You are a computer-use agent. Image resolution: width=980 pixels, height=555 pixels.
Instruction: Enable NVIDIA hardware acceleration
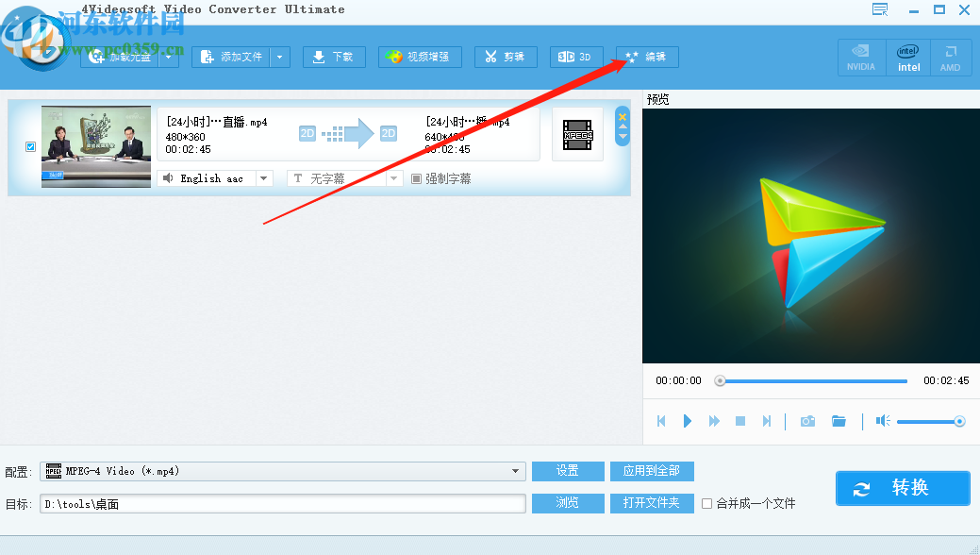coord(861,57)
